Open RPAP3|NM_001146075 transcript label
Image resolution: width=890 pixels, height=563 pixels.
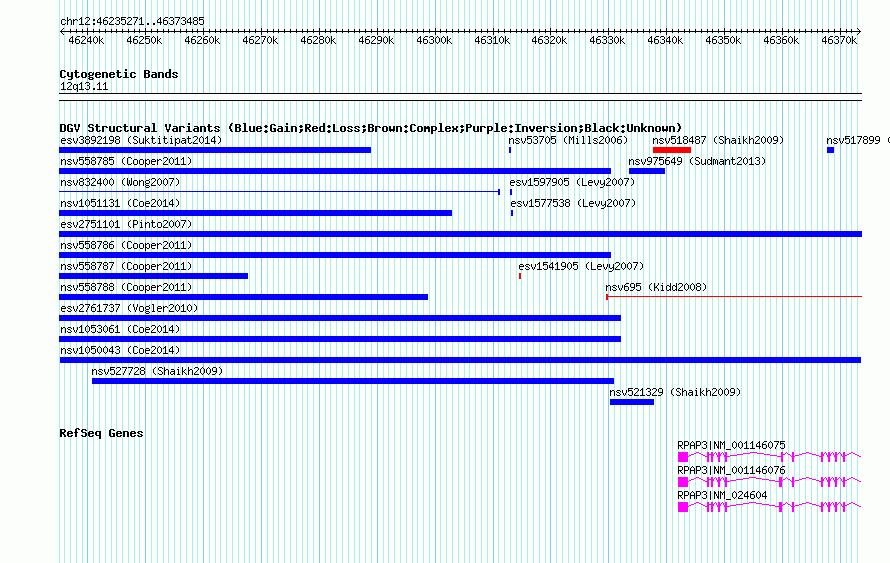[x=732, y=446]
